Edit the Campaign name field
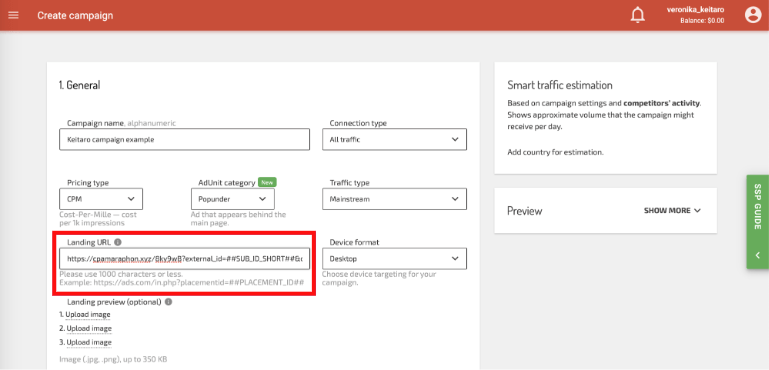Image resolution: width=769 pixels, height=370 pixels. click(184, 139)
